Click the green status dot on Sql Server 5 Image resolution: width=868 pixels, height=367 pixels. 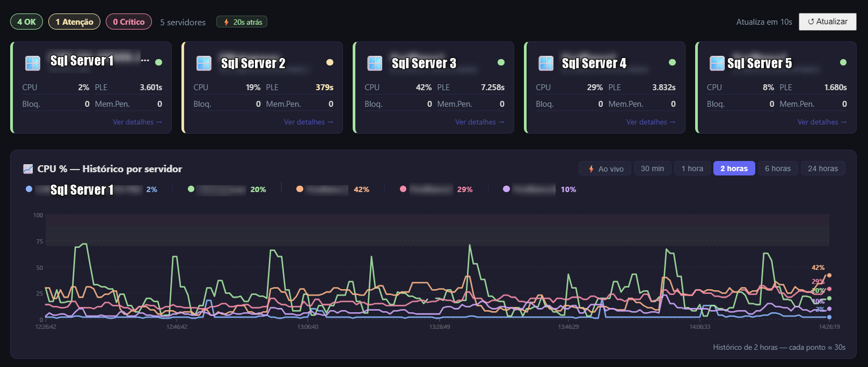(843, 62)
